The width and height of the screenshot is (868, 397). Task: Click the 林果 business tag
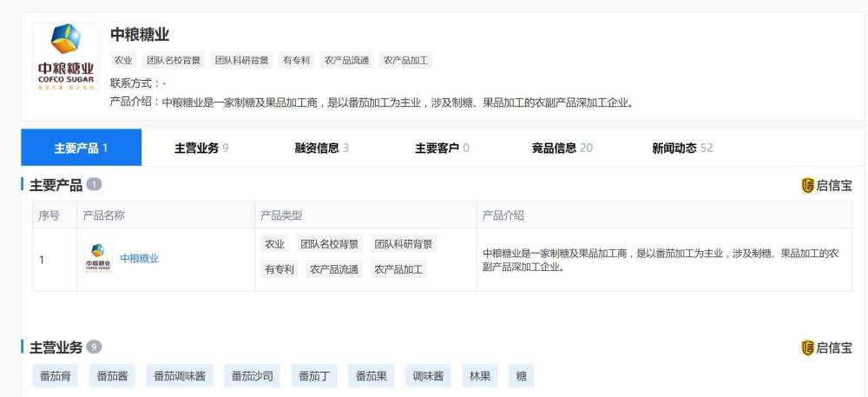point(480,376)
